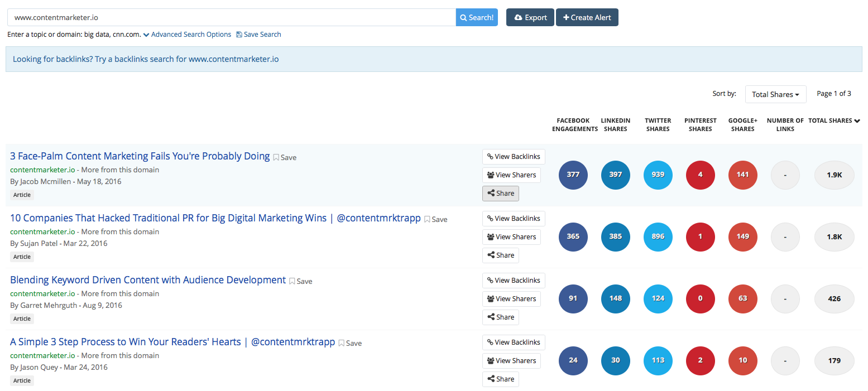This screenshot has height=391, width=868.
Task: View Backlinks for the 3 Face-Palm article
Action: 514,157
